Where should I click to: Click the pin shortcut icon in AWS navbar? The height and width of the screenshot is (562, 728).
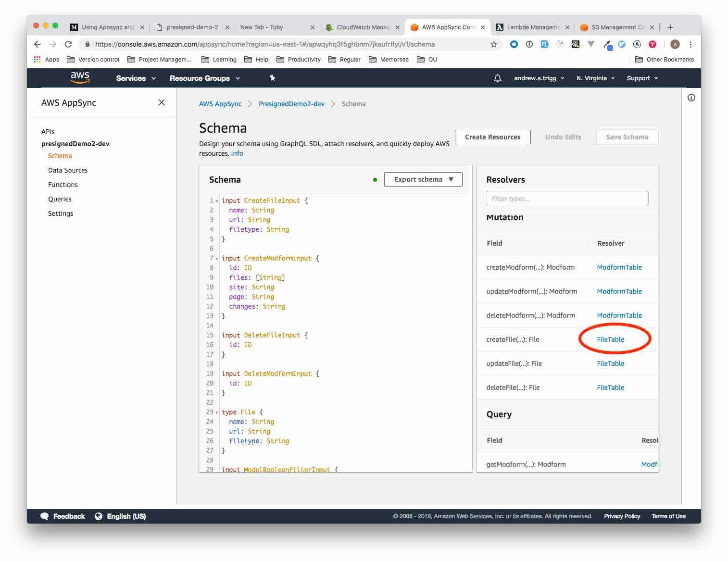(272, 78)
